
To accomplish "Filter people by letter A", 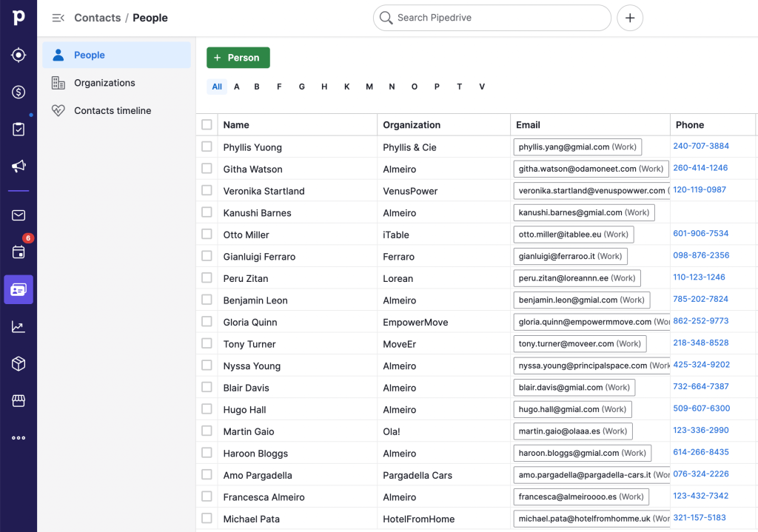I will 236,87.
